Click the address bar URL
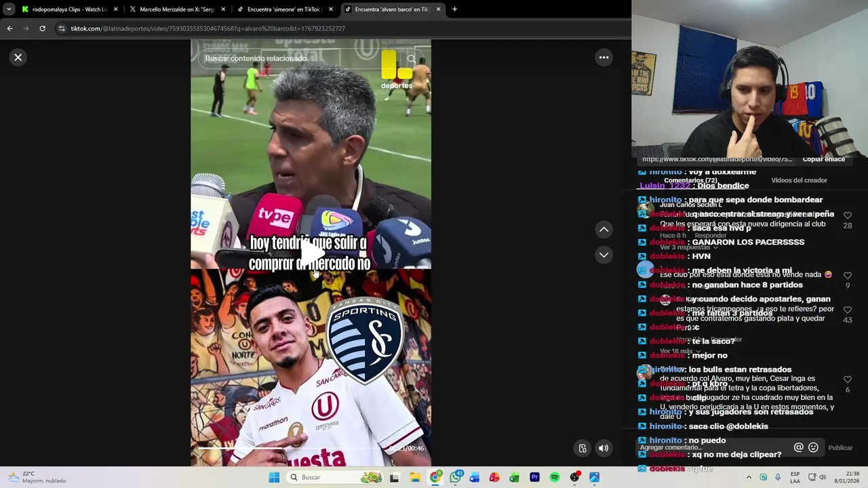Image resolution: width=868 pixels, height=488 pixels. (x=208, y=28)
